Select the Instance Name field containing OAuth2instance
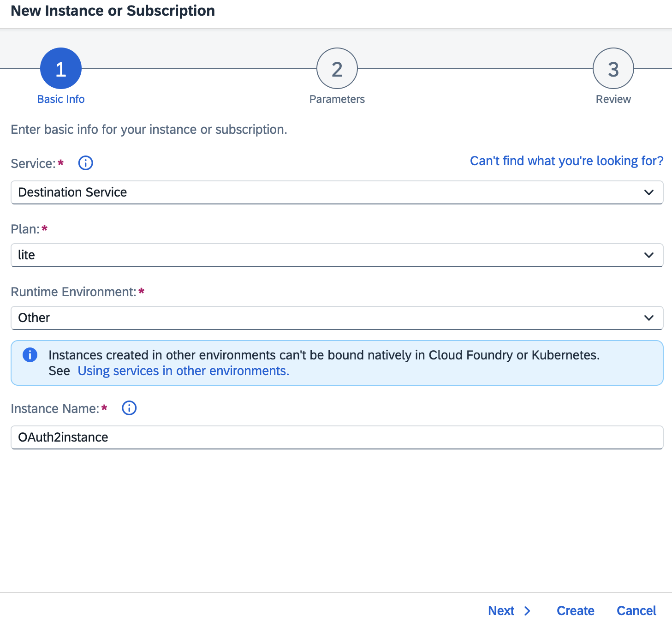 click(x=336, y=437)
